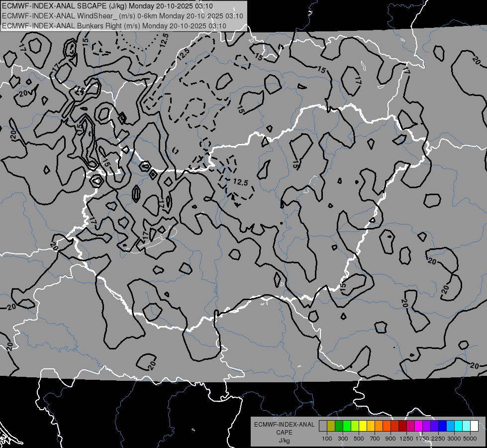Click the indigo swatch left of 2250
This screenshot has height=448, width=487.
pos(434,426)
